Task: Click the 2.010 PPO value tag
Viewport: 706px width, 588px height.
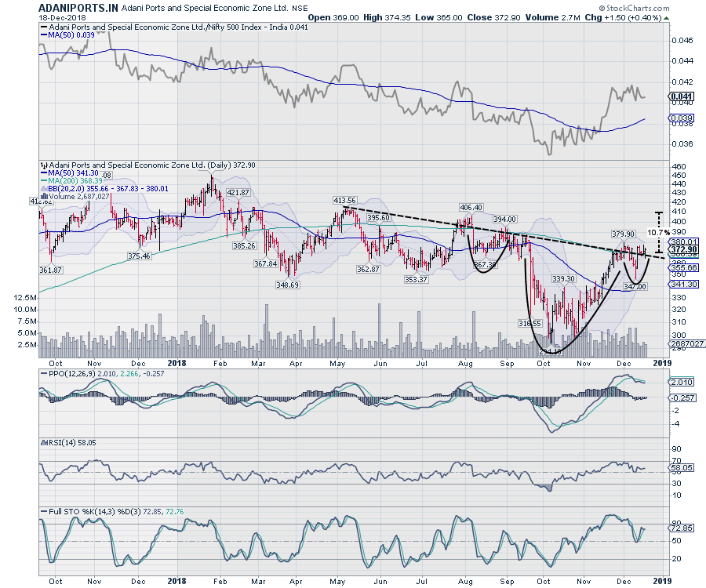Action: tap(682, 382)
